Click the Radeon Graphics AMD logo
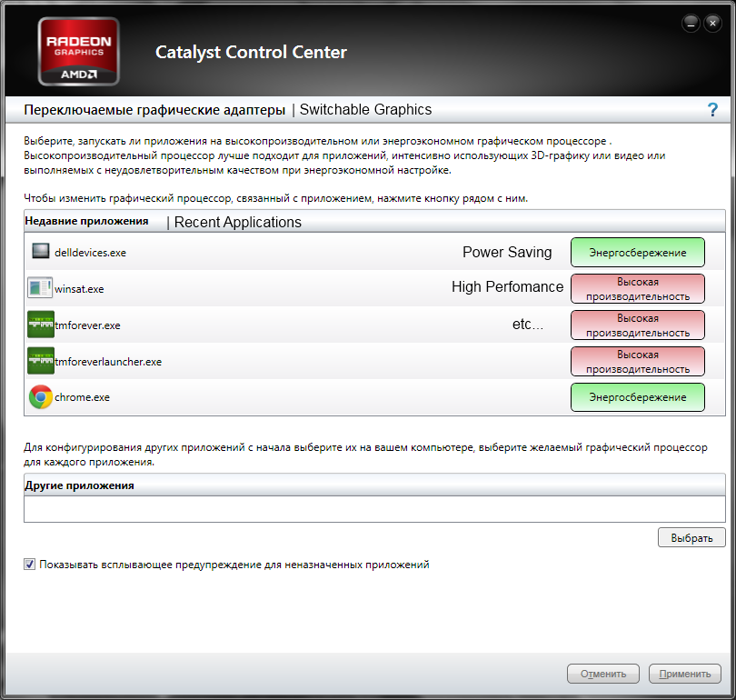 click(x=79, y=52)
